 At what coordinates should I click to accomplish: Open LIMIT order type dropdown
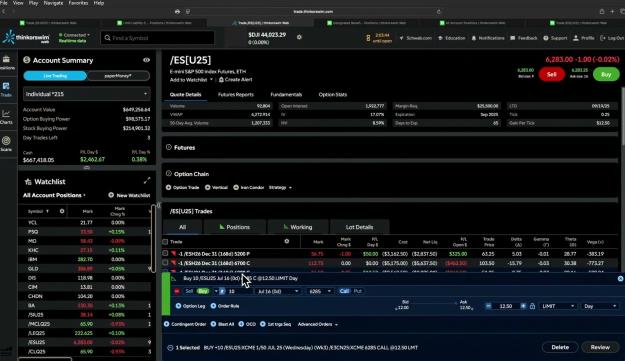558,306
